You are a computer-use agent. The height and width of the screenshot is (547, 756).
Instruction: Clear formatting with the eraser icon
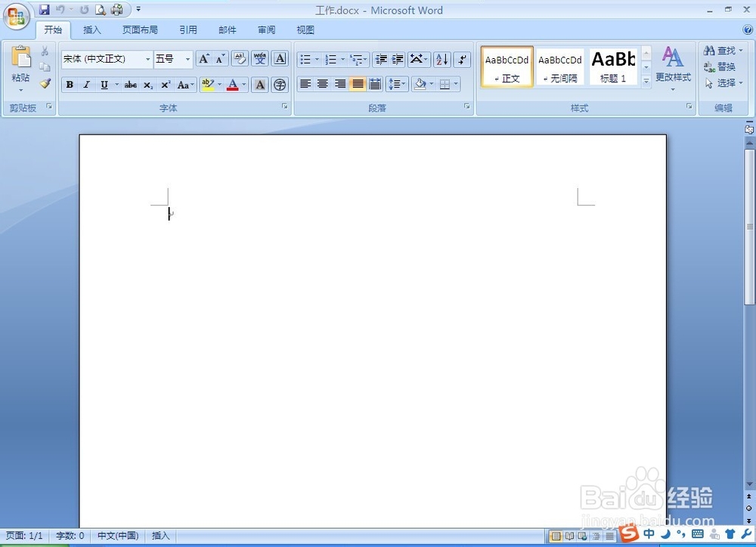point(240,59)
